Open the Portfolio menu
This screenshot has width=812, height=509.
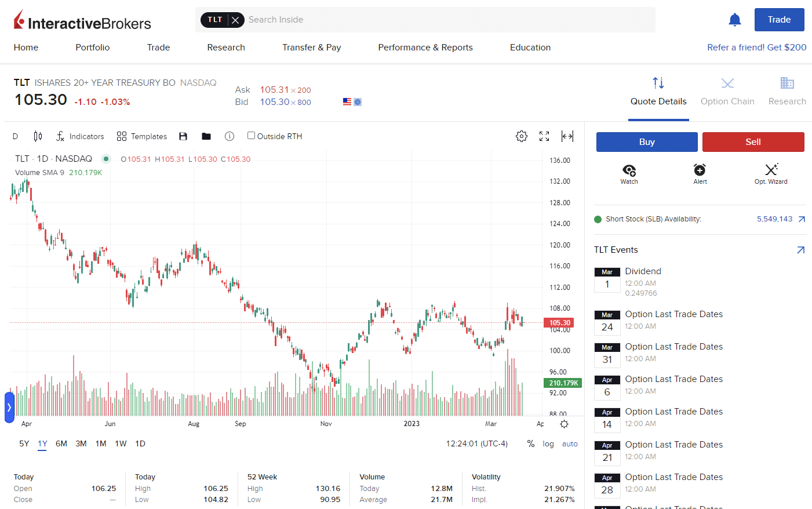(93, 48)
